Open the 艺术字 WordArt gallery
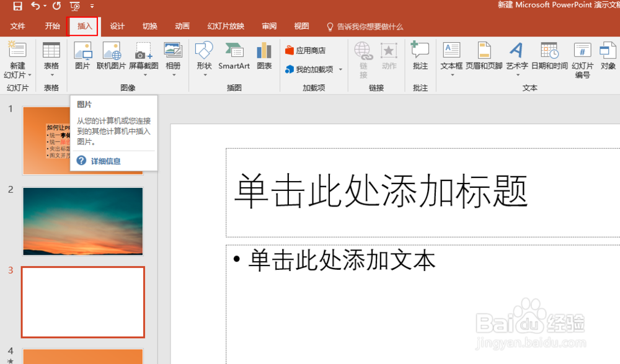This screenshot has width=620, height=364. pos(517,60)
